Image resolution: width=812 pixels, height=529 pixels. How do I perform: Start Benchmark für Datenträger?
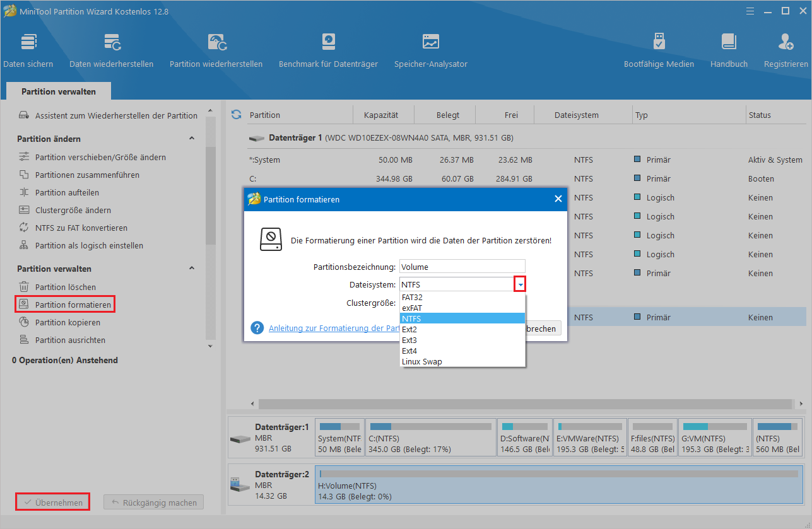pyautogui.click(x=328, y=50)
